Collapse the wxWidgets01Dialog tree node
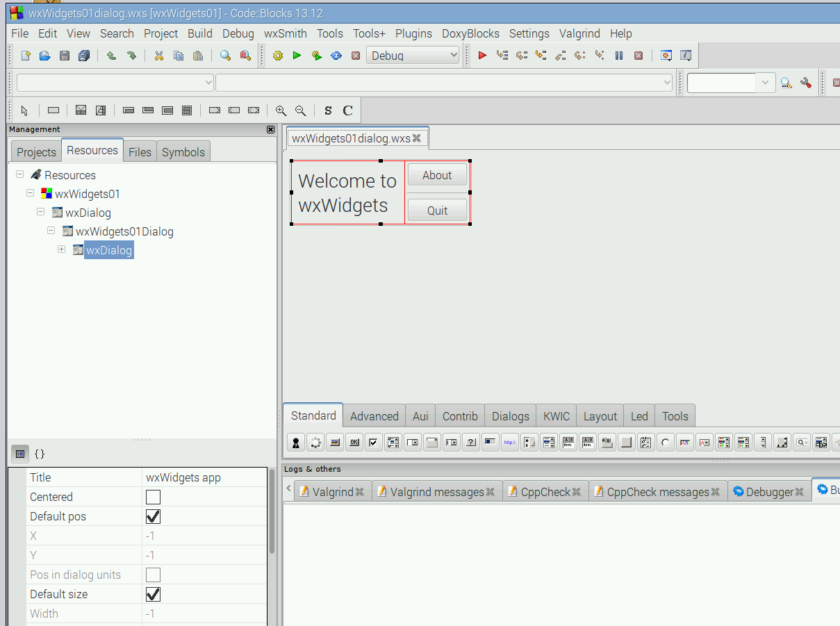This screenshot has height=626, width=840. (51, 231)
